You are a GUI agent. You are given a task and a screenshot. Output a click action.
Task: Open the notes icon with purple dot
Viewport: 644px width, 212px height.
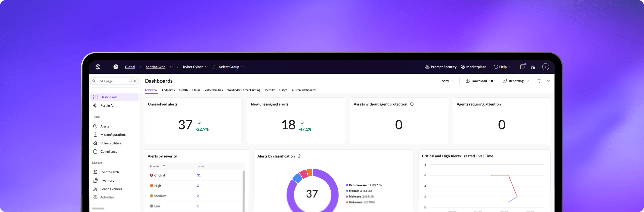tap(523, 67)
